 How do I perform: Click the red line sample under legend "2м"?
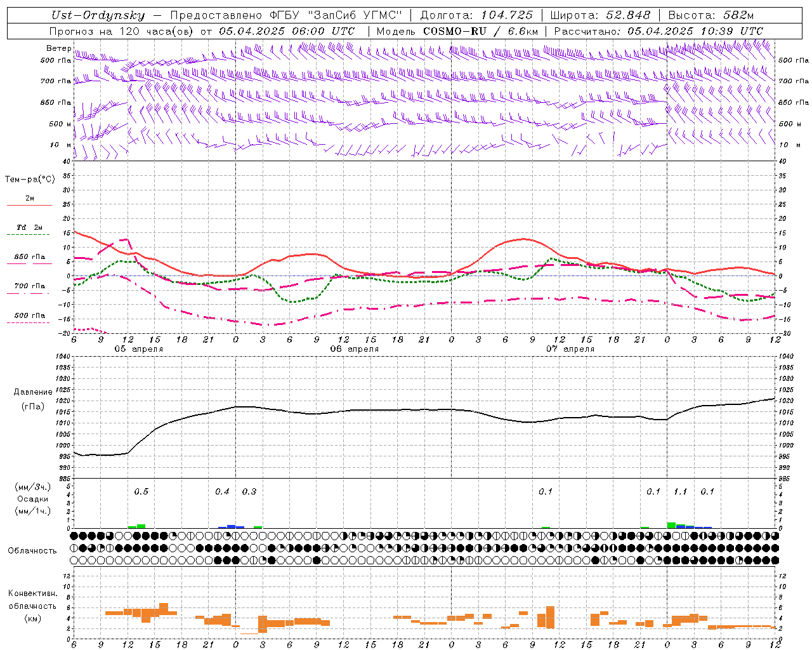click(x=30, y=205)
